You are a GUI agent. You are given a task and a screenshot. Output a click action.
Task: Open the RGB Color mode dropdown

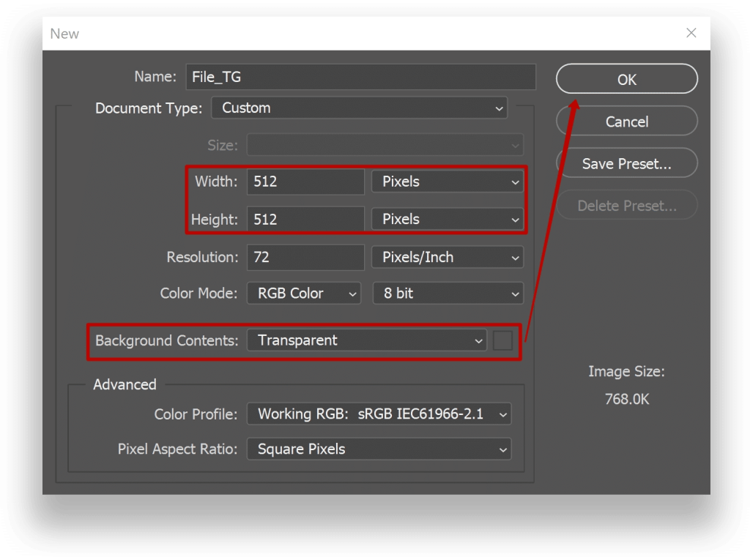(x=304, y=294)
